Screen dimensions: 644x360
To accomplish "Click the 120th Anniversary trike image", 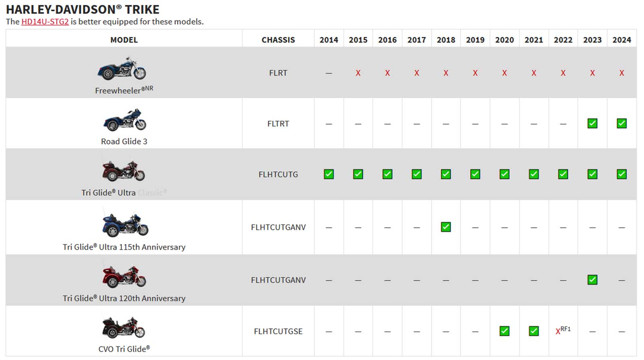I will coord(124,277).
